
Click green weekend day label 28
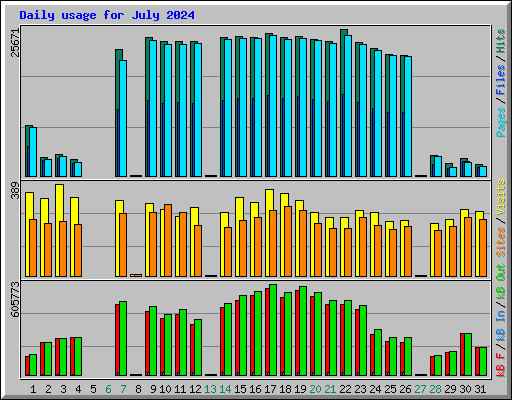435,389
